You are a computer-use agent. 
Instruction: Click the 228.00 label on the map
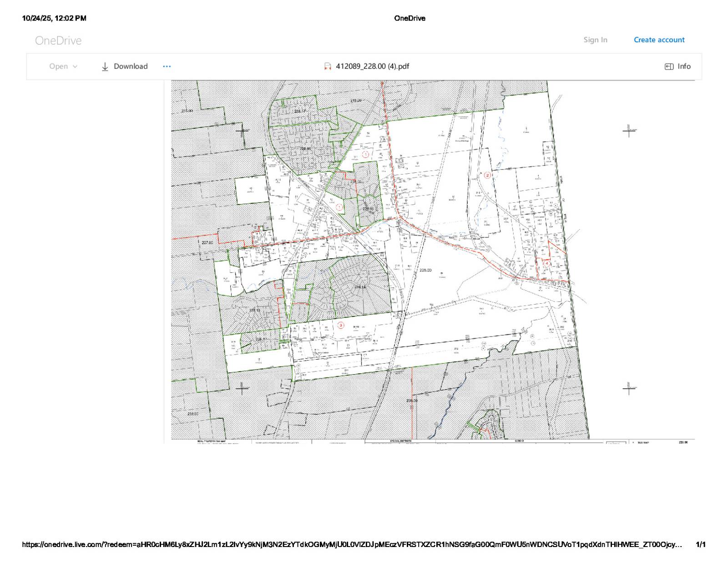click(425, 270)
